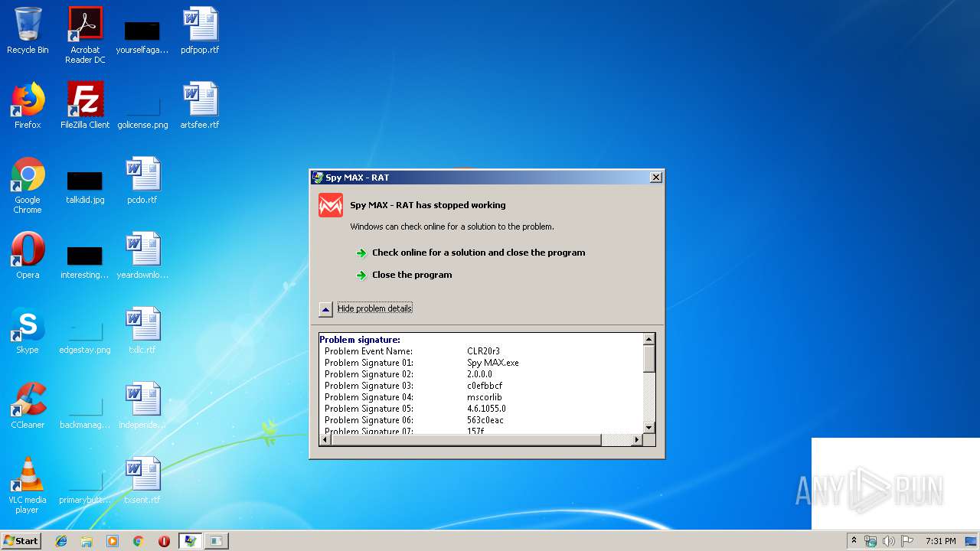Open Acrobat Reader DC shortcut
Screen dimensions: 980x551
click(85, 35)
